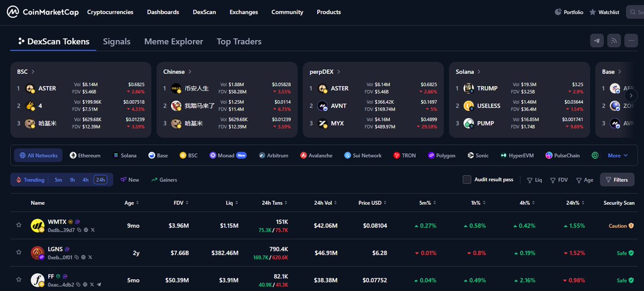The image size is (644, 291).
Task: Open the WMTX website globe icon
Action: coord(85,230)
